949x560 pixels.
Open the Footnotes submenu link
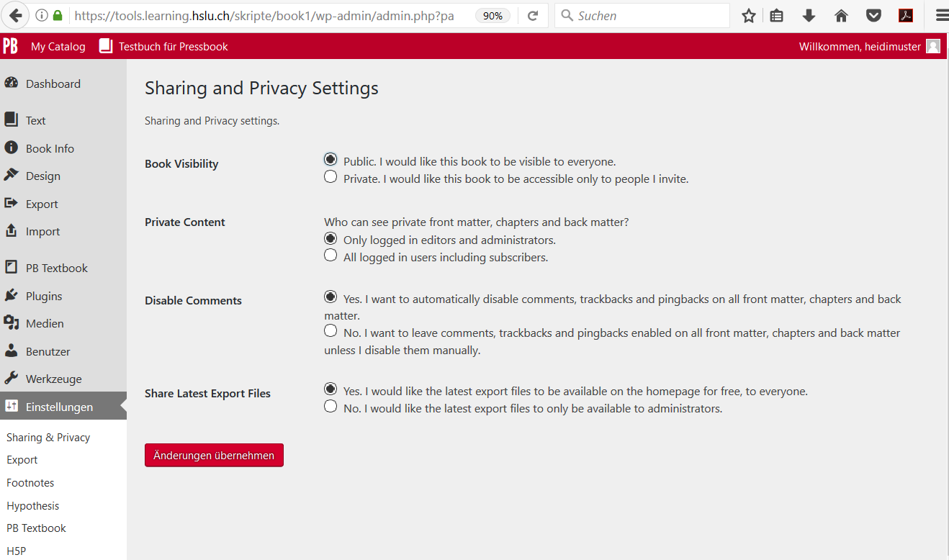pyautogui.click(x=30, y=482)
